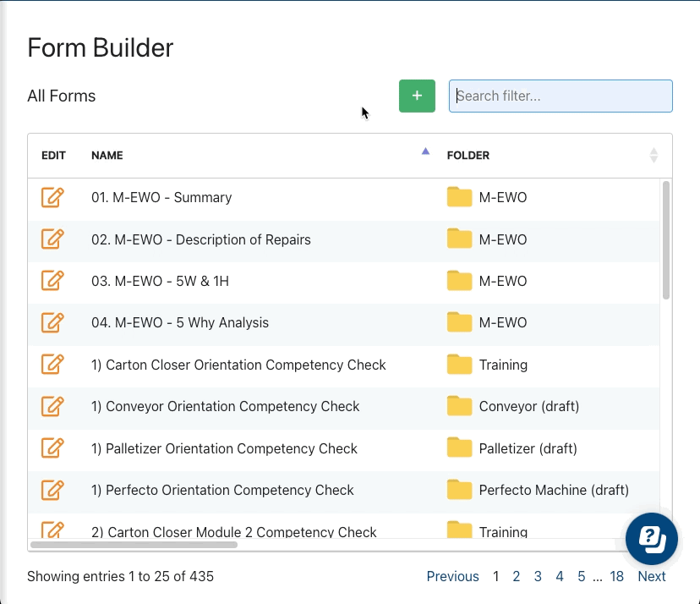Screen dimensions: 700x604
Task: Advance to the Next page of forms
Action: coord(652,576)
